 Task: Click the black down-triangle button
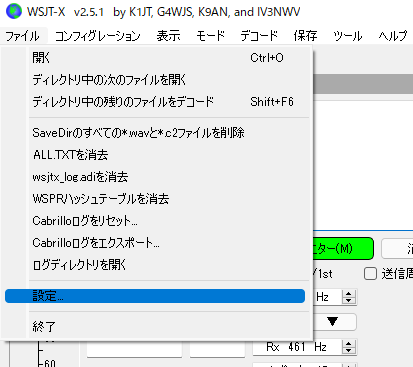332,322
